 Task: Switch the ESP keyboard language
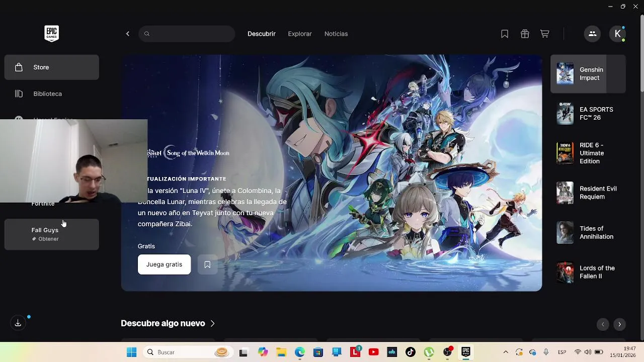pos(562,352)
